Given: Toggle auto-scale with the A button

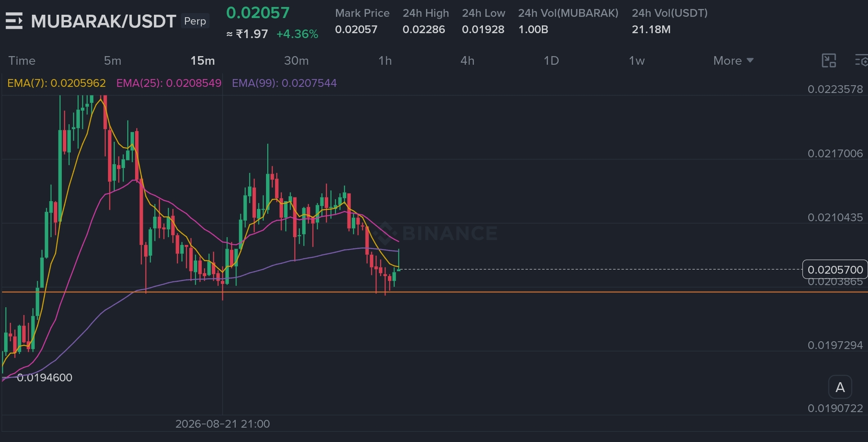Looking at the screenshot, I should (x=840, y=387).
